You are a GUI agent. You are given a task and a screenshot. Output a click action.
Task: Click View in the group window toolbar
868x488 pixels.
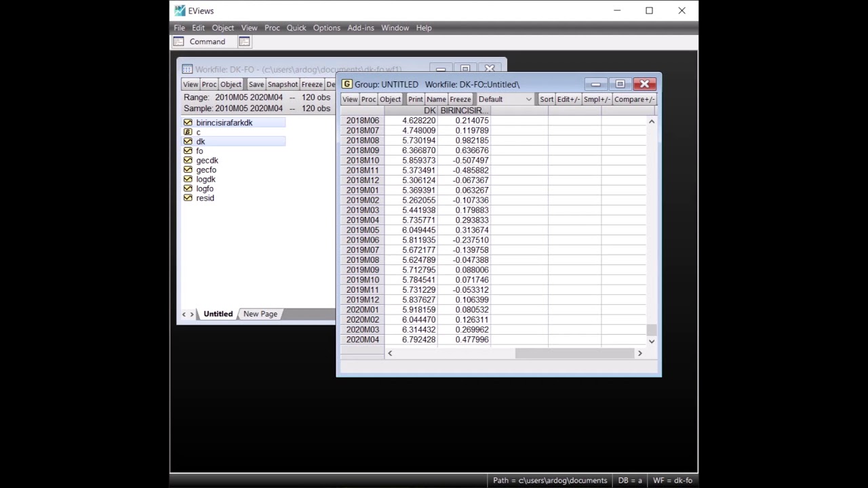click(350, 99)
